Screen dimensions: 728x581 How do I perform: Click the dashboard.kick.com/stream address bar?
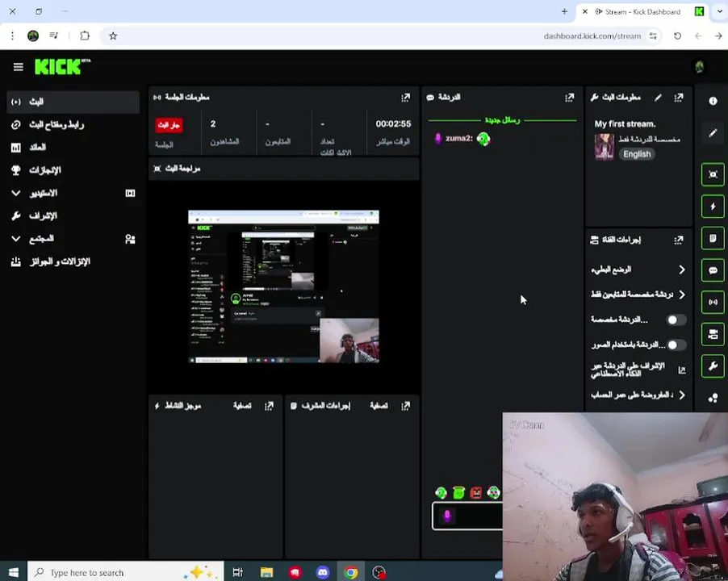pos(592,36)
